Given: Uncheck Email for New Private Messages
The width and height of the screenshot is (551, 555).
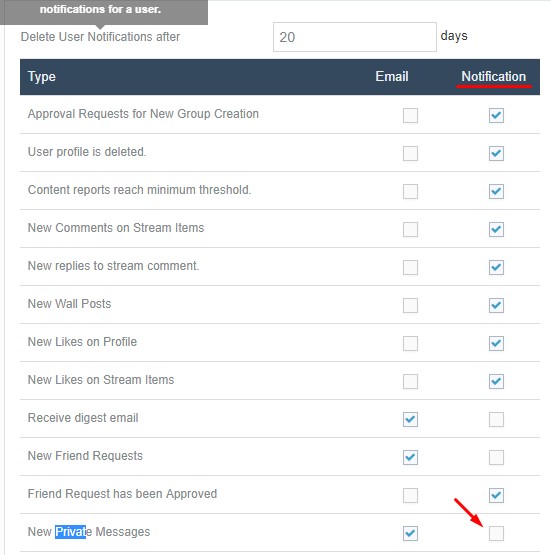Looking at the screenshot, I should pyautogui.click(x=410, y=533).
